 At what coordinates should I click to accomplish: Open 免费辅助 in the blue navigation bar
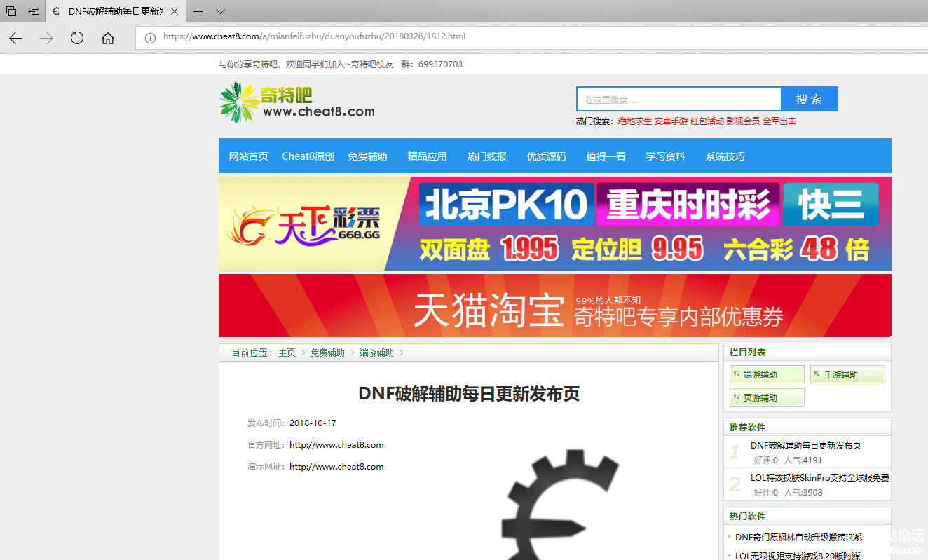click(367, 156)
